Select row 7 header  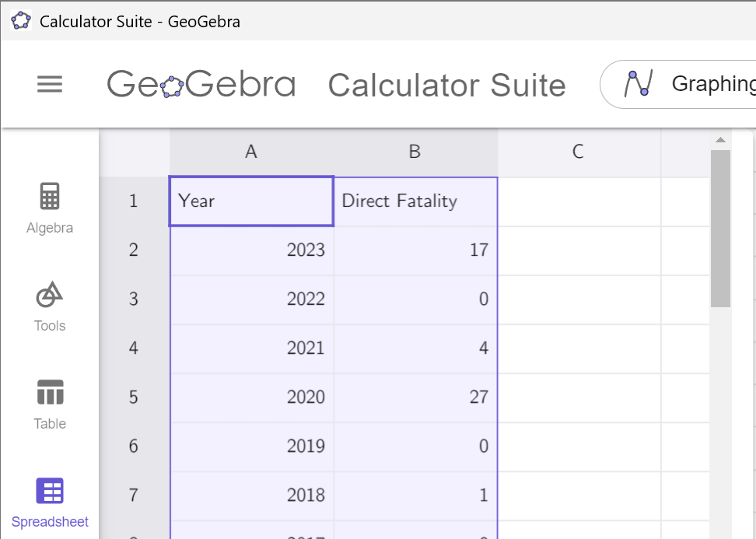click(x=134, y=495)
